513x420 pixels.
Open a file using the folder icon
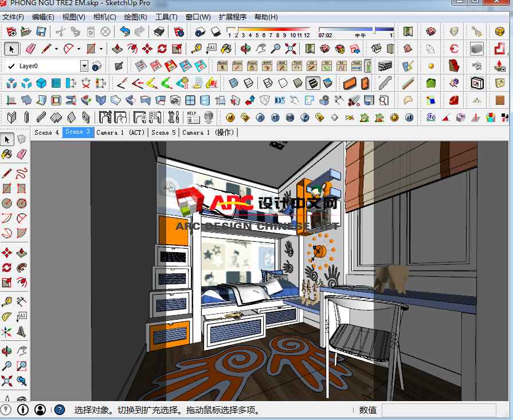[x=26, y=32]
